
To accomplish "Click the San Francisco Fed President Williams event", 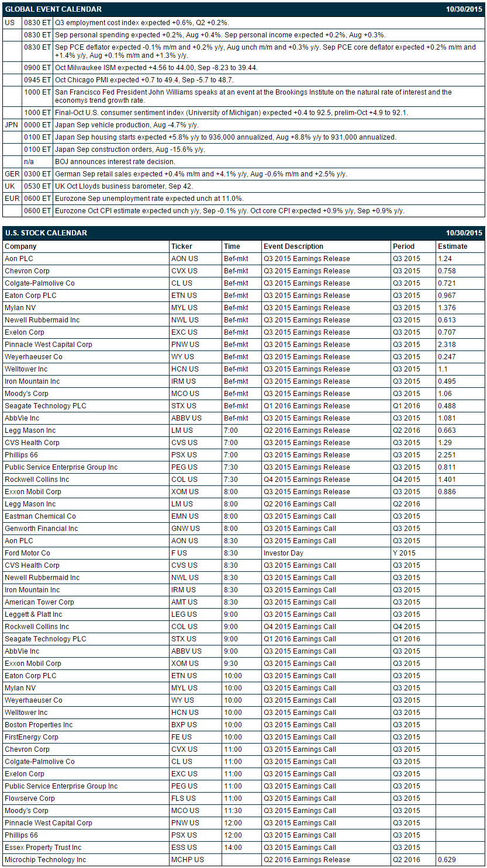I will [253, 96].
